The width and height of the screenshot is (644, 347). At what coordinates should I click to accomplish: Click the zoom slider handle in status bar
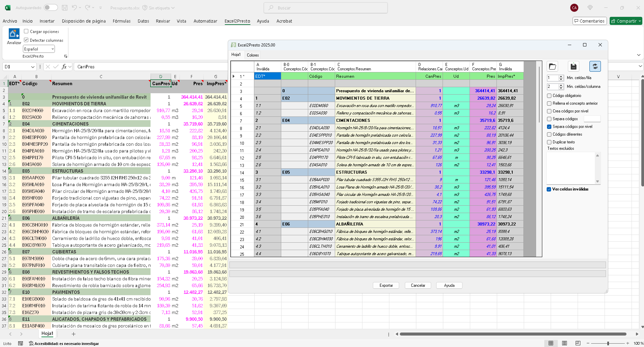[608, 343]
